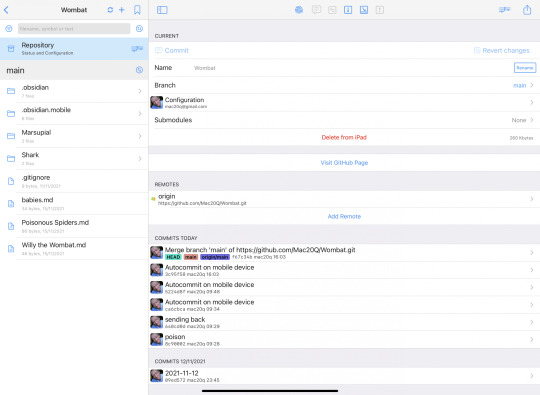This screenshot has height=395, width=540.
Task: Open the status list icon left of share
Action: point(505,10)
